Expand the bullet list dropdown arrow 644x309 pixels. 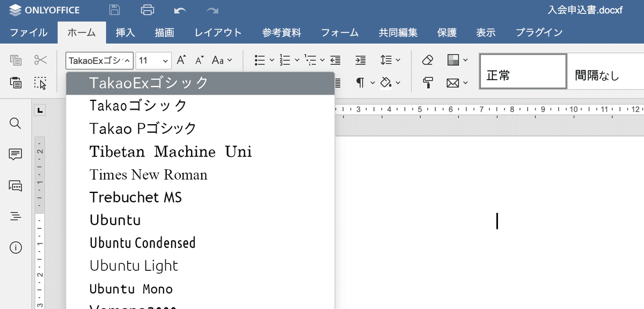[272, 60]
